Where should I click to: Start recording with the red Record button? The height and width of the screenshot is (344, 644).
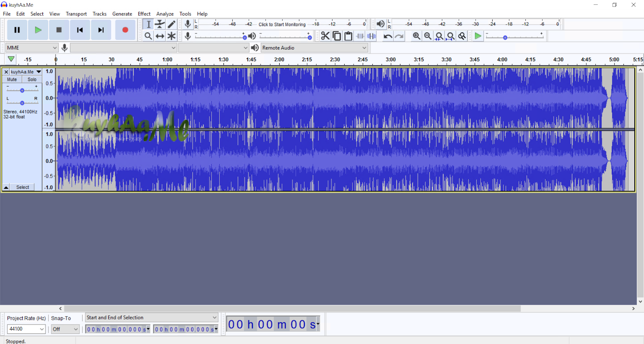(125, 30)
